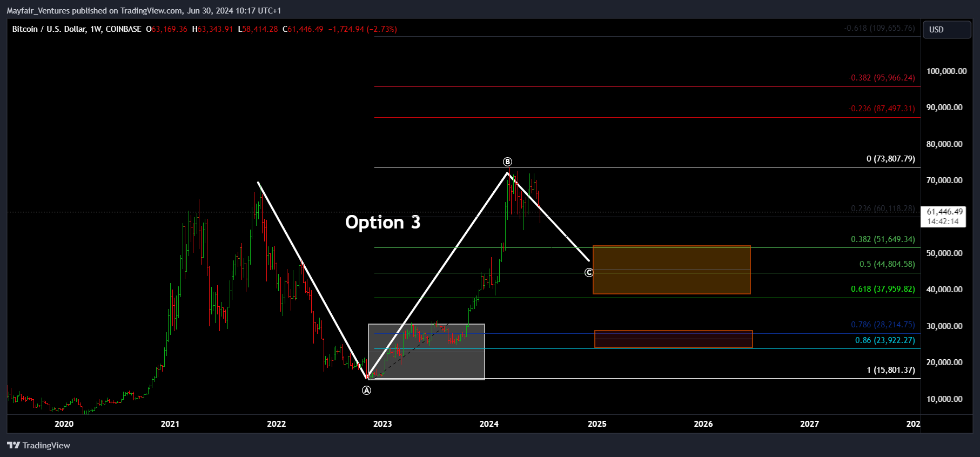Screen dimensions: 980x457
Task: Click the Mayfair_Ventures published header text
Action: tap(144, 11)
